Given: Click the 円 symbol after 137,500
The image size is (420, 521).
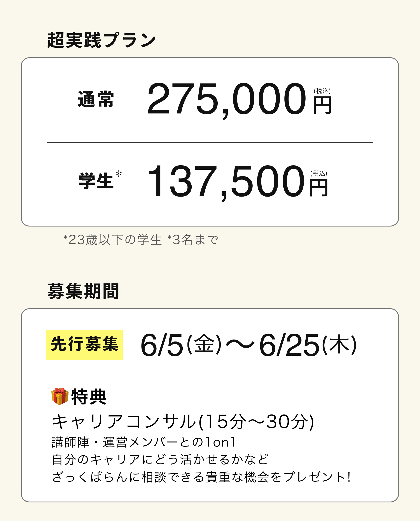Looking at the screenshot, I should 319,188.
